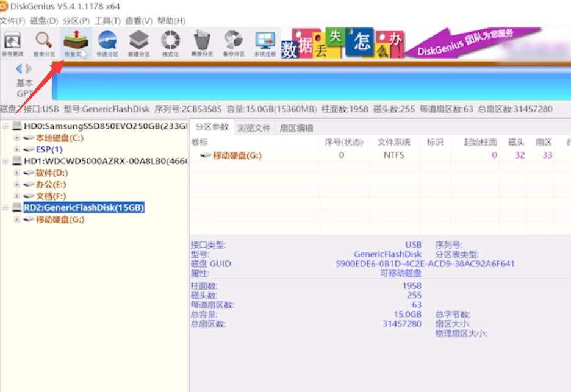Select the Format (格式化) toolbar icon
The height and width of the screenshot is (392, 571).
click(x=170, y=43)
